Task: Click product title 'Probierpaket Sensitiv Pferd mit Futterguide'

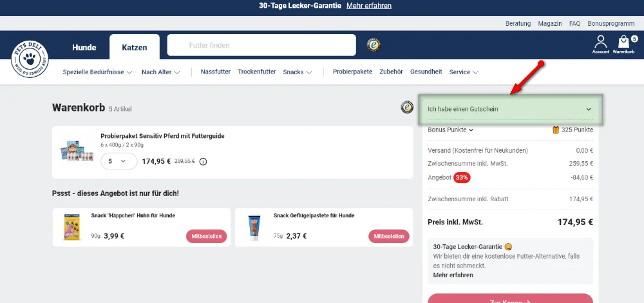Action: (x=163, y=136)
